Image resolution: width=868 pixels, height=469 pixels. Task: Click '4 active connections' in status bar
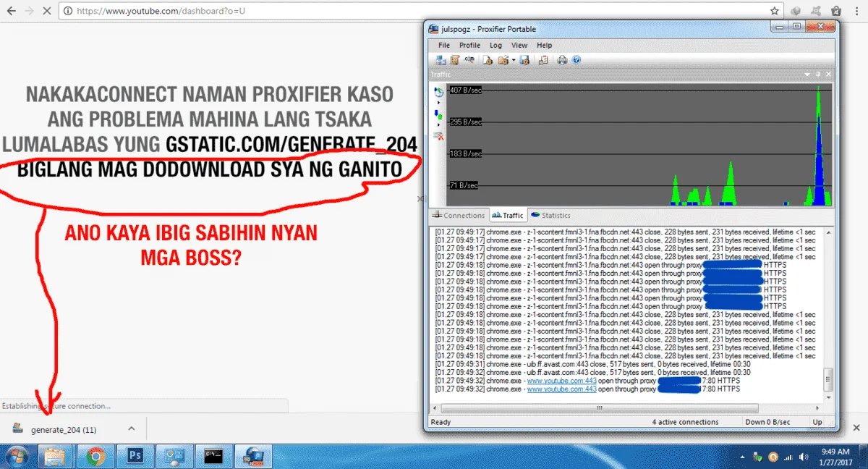pos(685,422)
